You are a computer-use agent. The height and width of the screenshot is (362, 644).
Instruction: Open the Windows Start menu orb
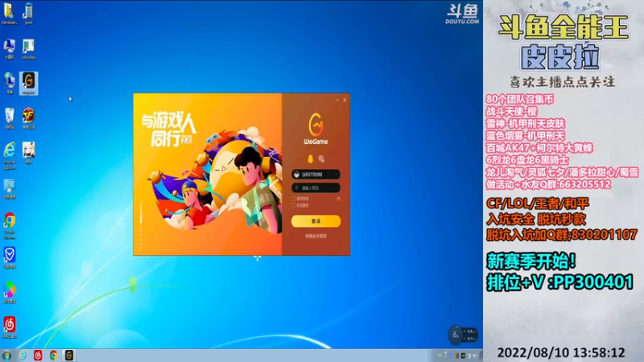6,356
